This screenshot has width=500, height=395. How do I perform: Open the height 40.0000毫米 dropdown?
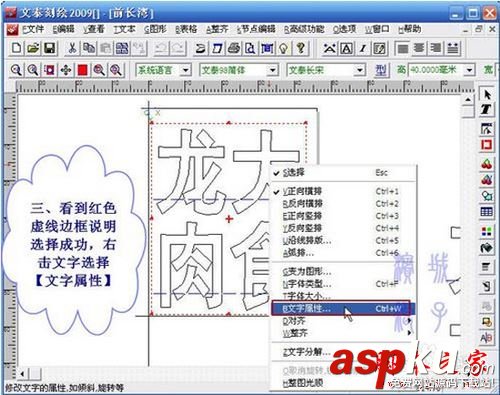[470, 70]
